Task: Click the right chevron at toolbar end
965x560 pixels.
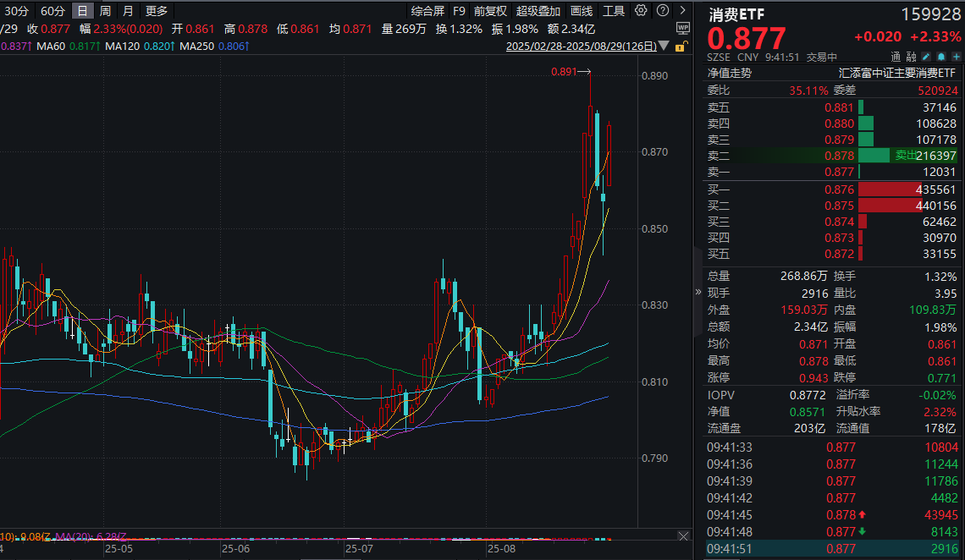Action: point(682,12)
